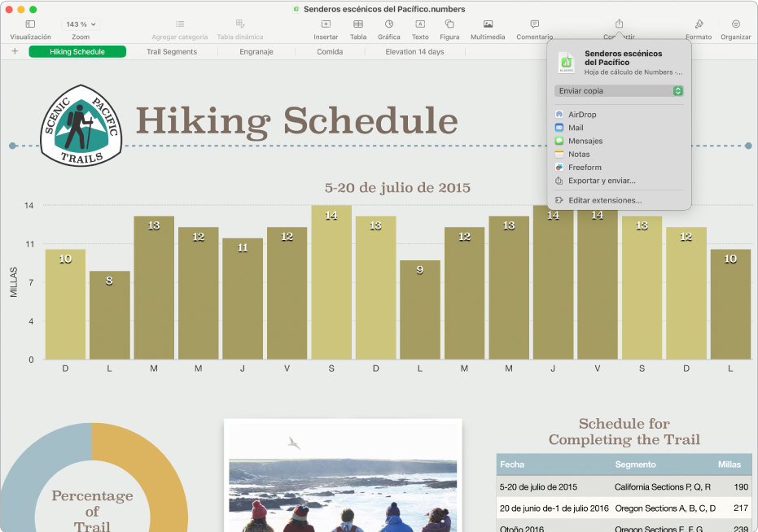Select the coastal hikers photo

pos(343,488)
